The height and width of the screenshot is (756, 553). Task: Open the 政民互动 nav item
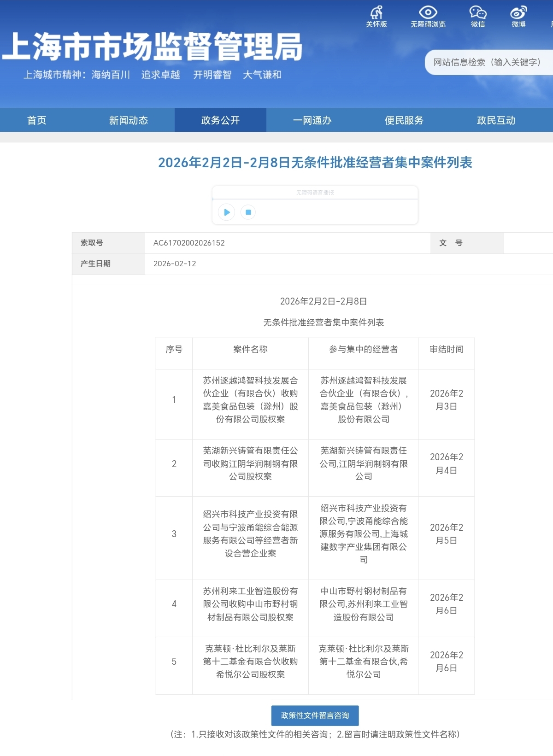click(x=496, y=120)
